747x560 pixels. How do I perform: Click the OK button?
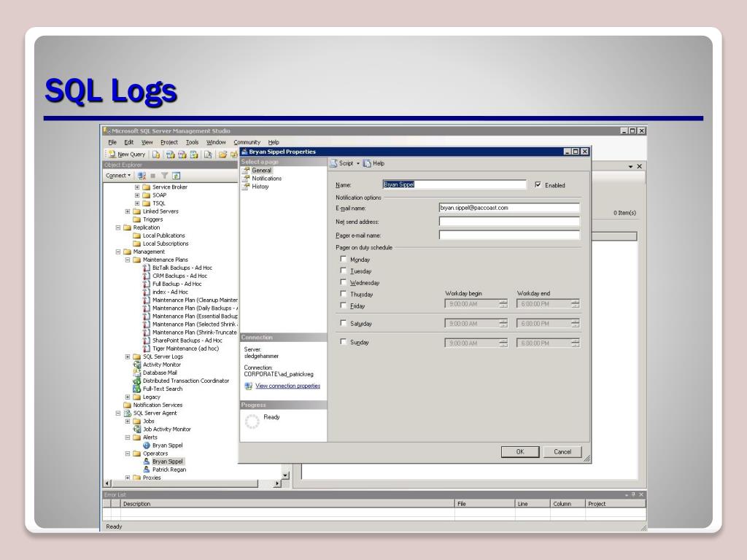click(x=519, y=452)
